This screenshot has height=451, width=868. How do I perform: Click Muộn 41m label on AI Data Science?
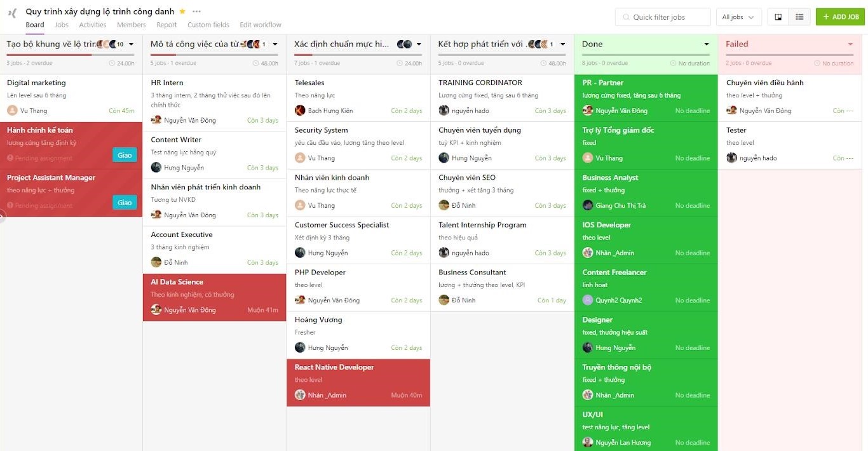pyautogui.click(x=263, y=310)
